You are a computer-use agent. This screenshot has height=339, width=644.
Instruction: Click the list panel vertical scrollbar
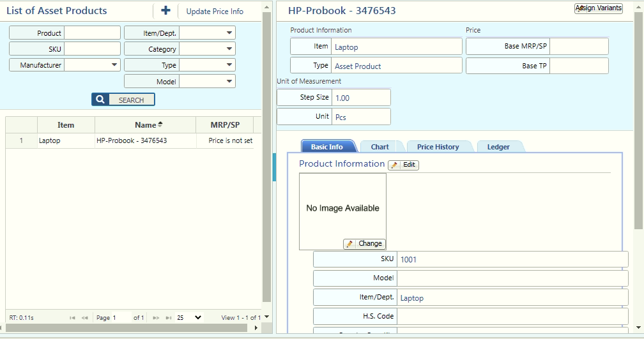pos(266,156)
